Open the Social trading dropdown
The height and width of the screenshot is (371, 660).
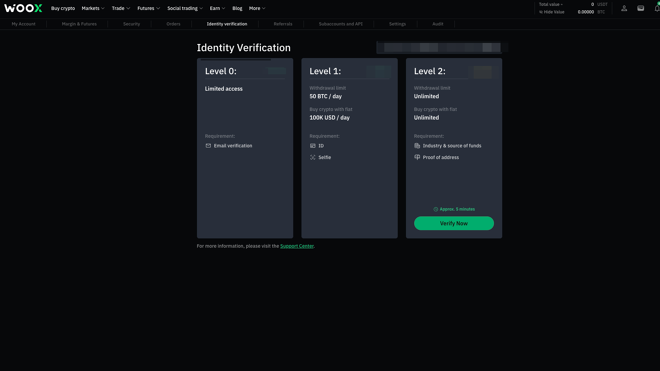point(185,8)
